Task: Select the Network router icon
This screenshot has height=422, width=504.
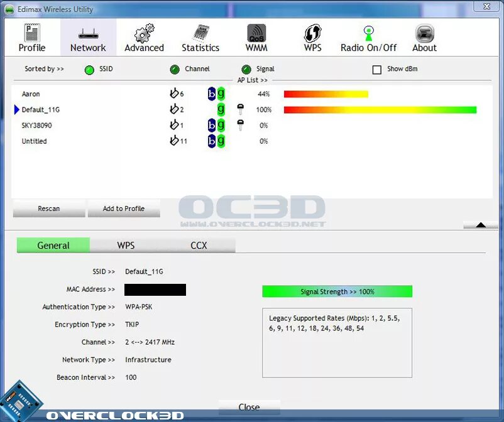Action: (88, 33)
